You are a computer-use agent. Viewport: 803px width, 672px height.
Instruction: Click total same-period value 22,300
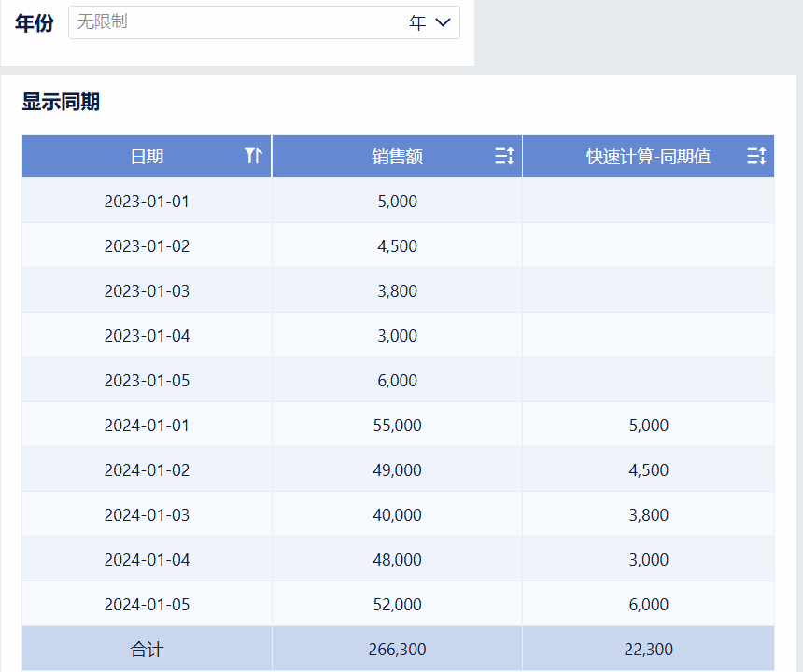(648, 650)
